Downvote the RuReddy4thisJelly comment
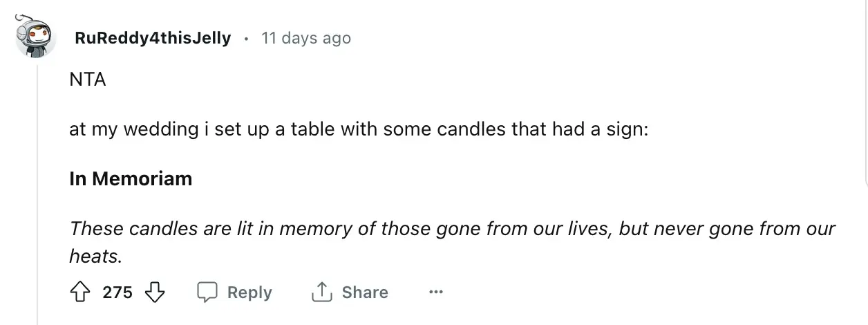868x325 pixels. click(x=155, y=292)
